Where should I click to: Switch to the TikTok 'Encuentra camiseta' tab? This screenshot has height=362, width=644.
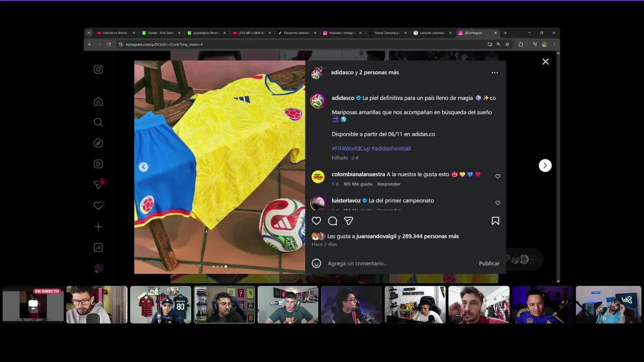point(296,33)
